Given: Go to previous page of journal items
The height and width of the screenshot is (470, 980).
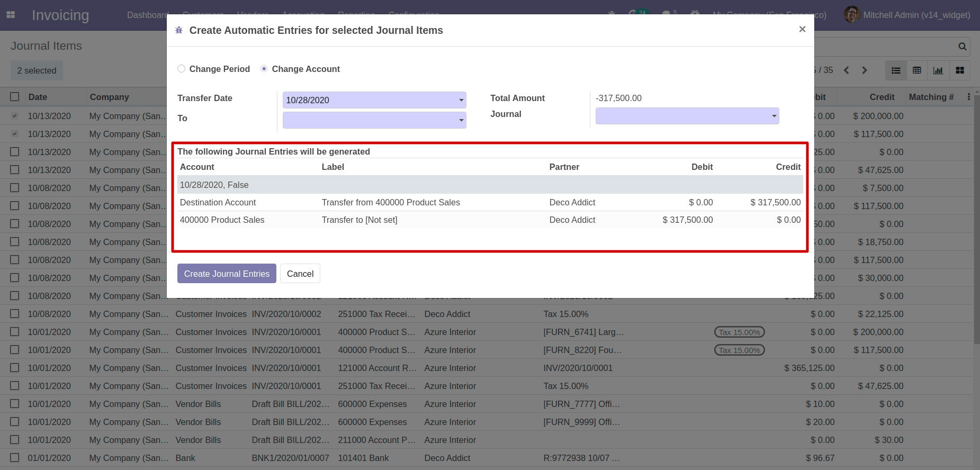Looking at the screenshot, I should 847,70.
